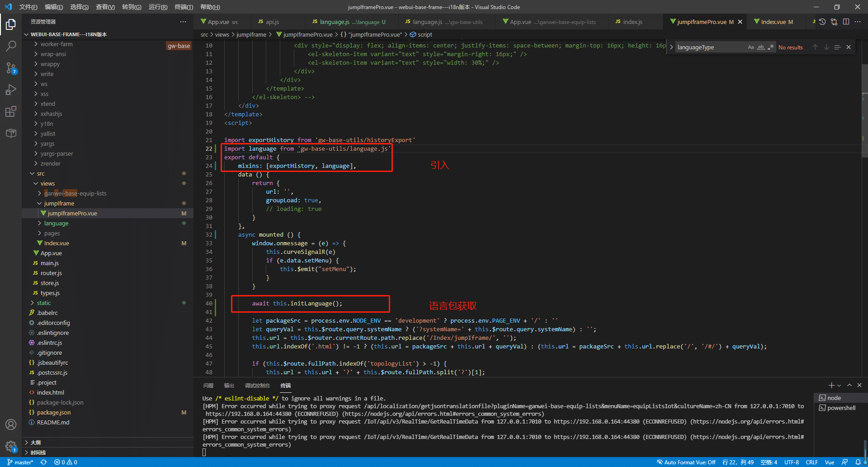Open the Extensions view
868x467 pixels.
click(x=11, y=111)
